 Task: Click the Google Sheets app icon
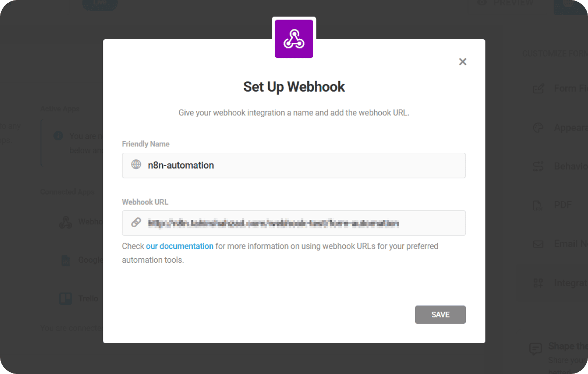pyautogui.click(x=66, y=260)
